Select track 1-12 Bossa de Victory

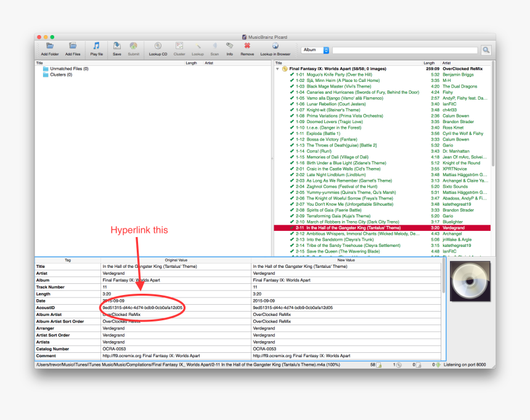(x=382, y=140)
